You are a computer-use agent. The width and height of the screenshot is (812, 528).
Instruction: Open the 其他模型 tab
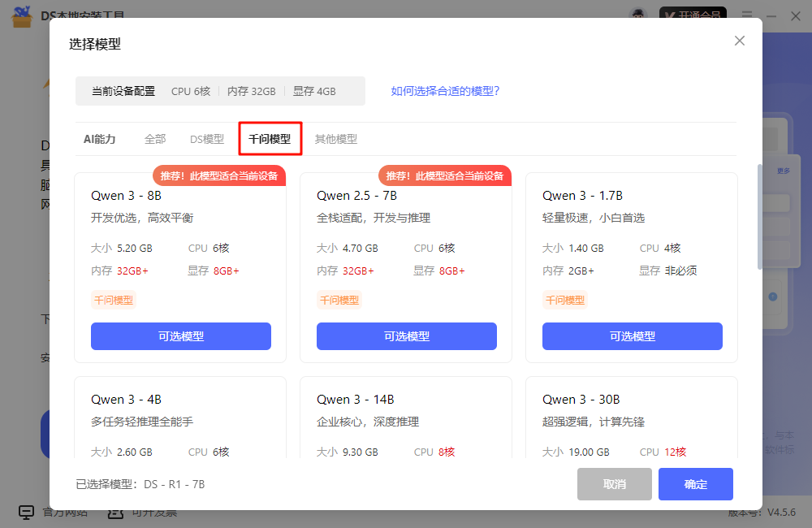click(x=335, y=139)
